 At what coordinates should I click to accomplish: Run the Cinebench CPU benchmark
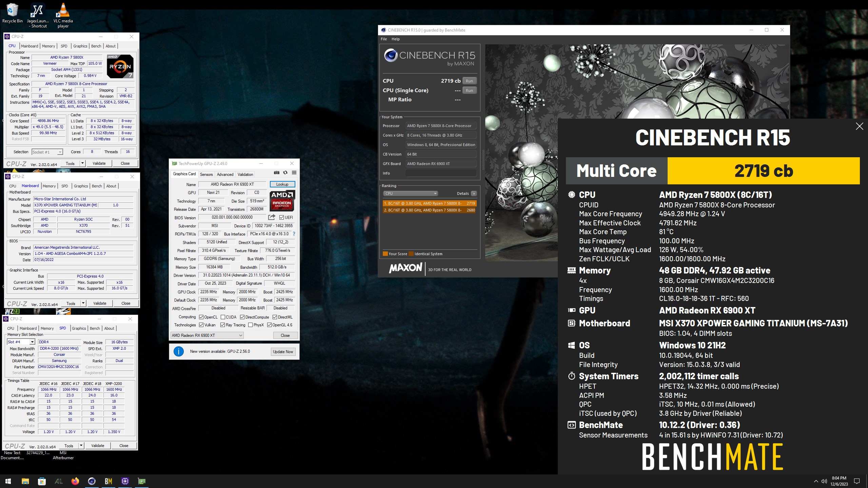(x=469, y=81)
